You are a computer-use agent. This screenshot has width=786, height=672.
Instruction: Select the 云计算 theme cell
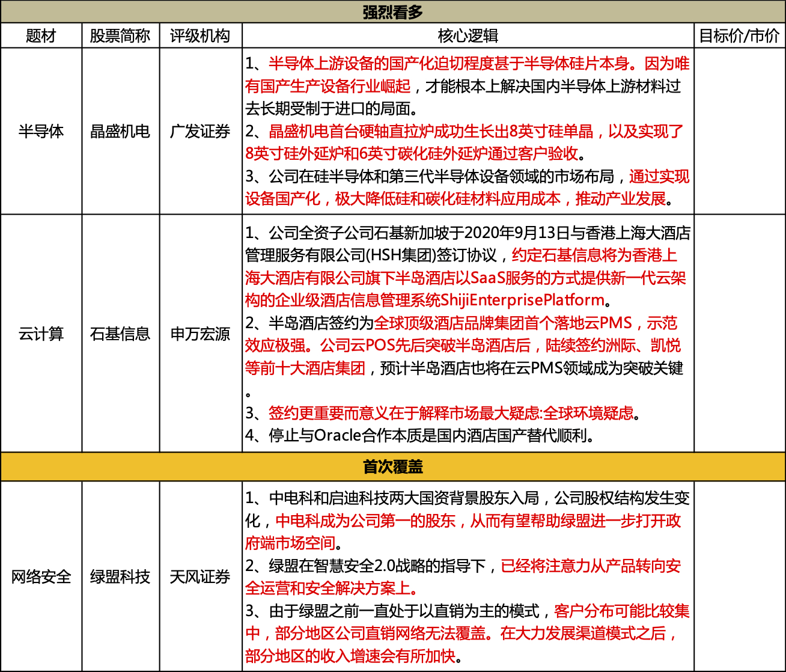[x=41, y=334]
